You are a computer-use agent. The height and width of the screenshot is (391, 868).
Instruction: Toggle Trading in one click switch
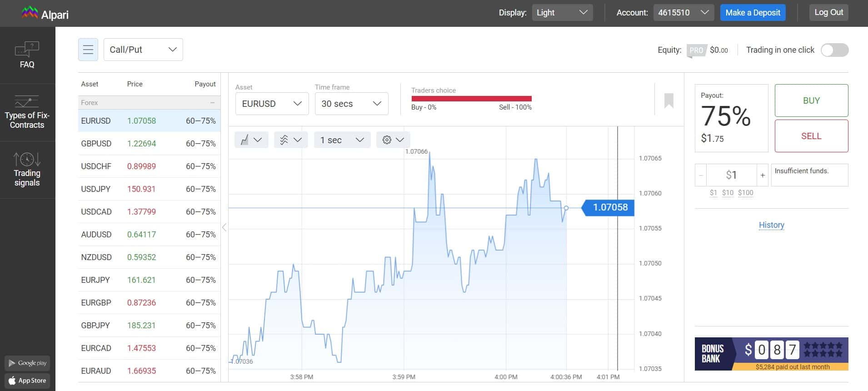[834, 50]
